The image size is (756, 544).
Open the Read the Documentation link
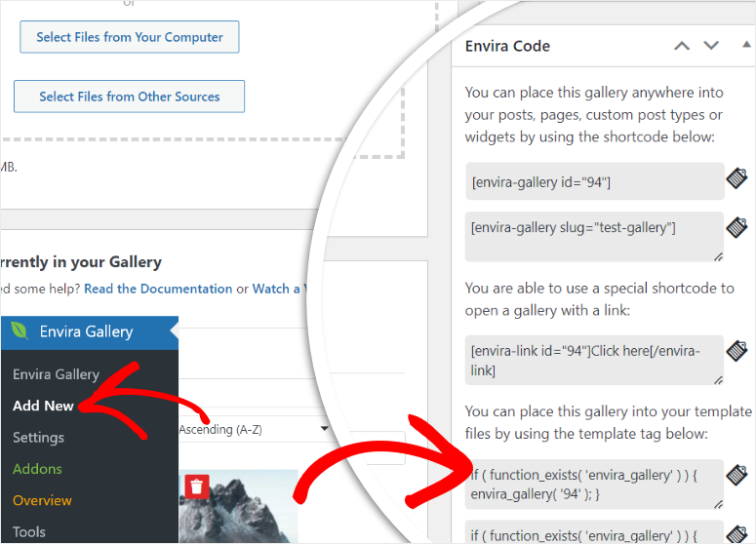(158, 289)
